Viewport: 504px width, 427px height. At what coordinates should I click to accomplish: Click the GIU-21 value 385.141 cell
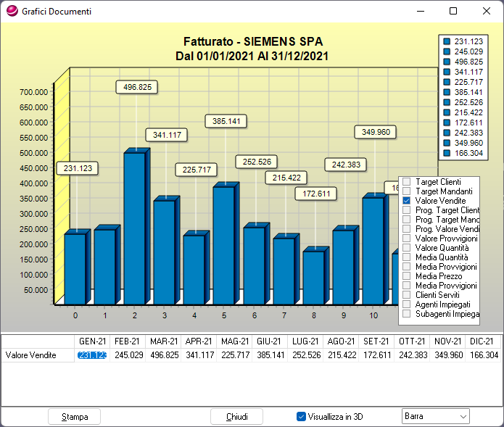tap(270, 355)
